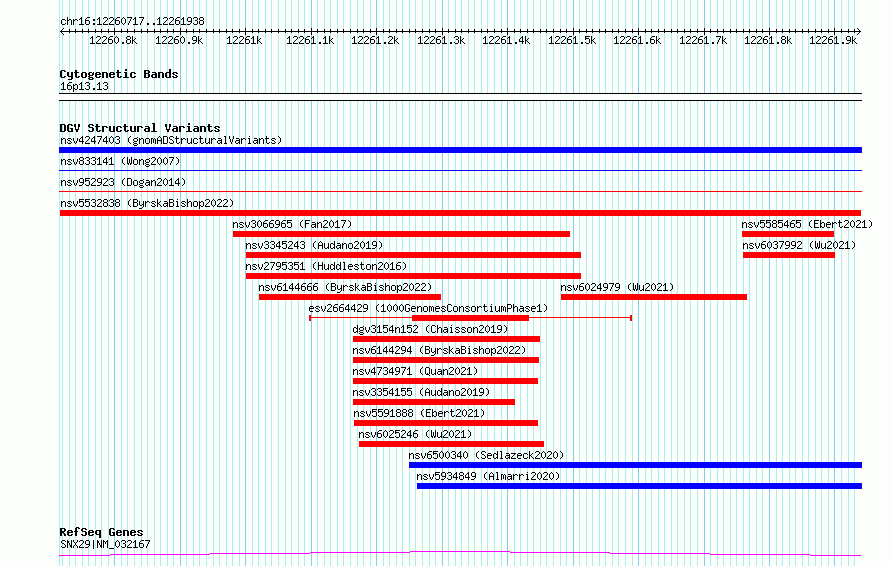Click the red bar for nsv6024979

click(x=654, y=297)
